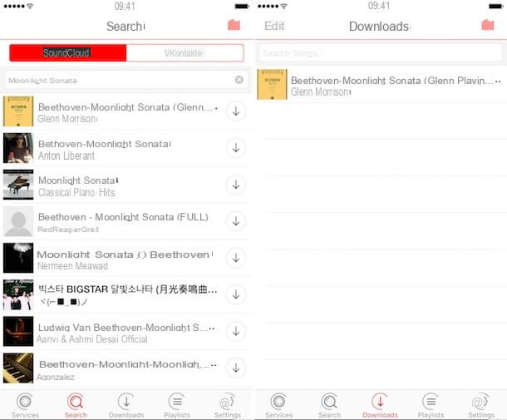507x420 pixels.
Task: Tap Anton Liberant track thumbnail
Action: coord(18,148)
